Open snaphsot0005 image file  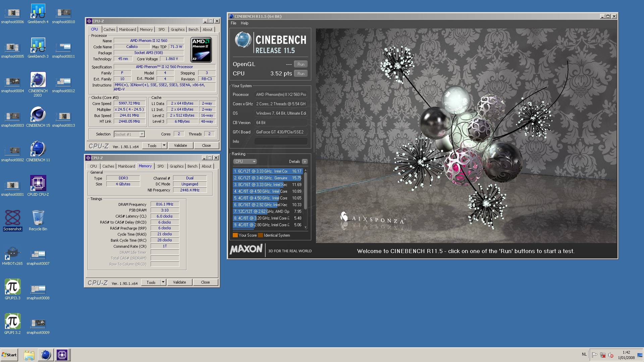point(12,50)
